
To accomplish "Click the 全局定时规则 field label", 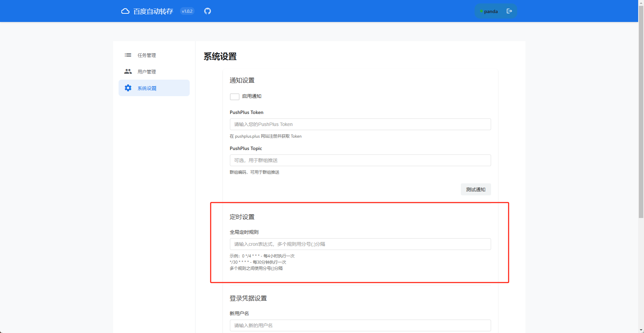I will [244, 232].
